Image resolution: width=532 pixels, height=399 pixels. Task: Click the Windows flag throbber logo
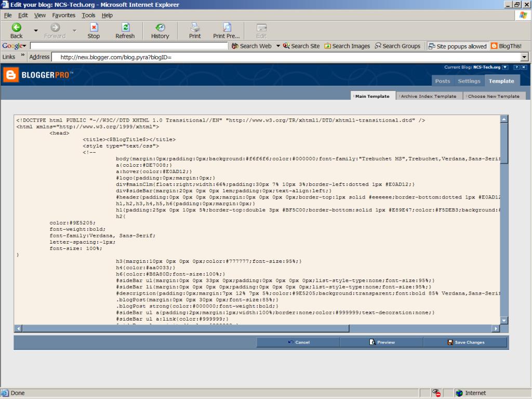[523, 15]
